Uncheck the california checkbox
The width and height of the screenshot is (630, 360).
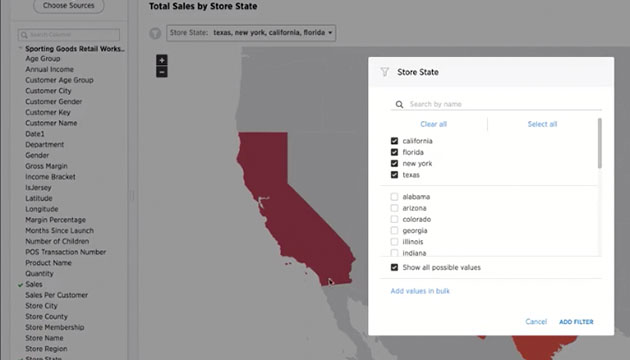394,141
